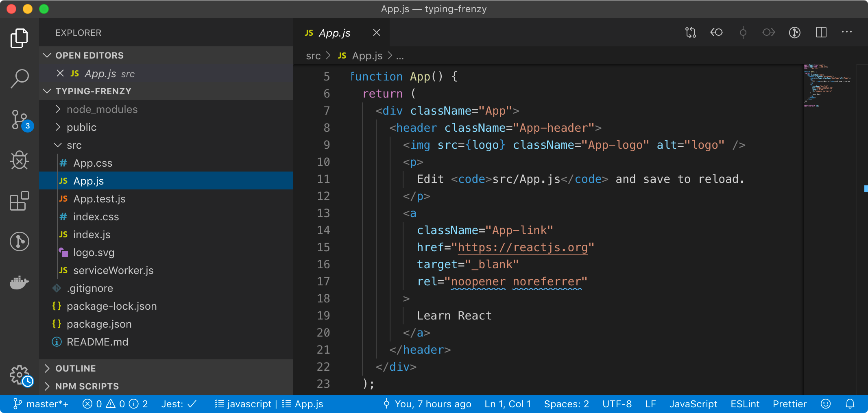The width and height of the screenshot is (868, 413).
Task: Click the commit node icon in editor toolbar
Action: click(x=743, y=33)
